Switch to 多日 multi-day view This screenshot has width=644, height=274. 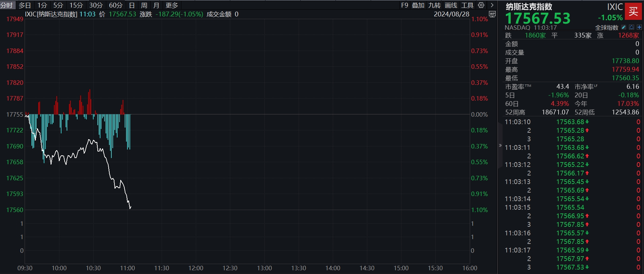click(25, 5)
